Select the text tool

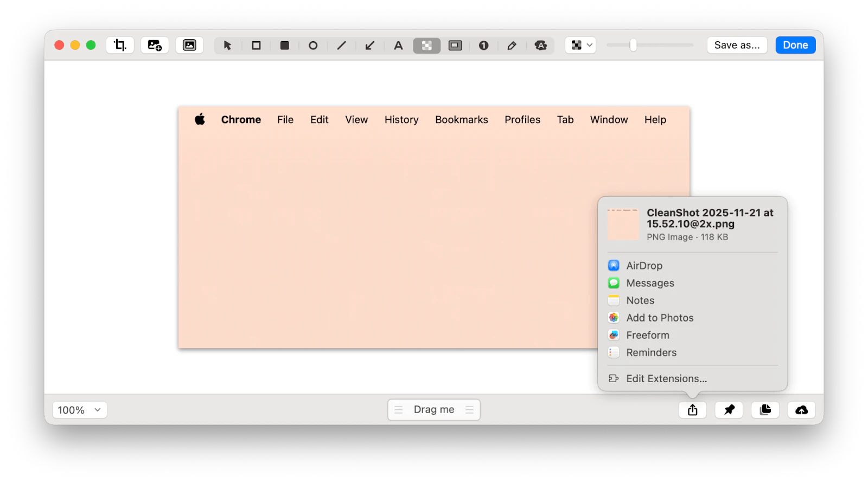point(398,46)
